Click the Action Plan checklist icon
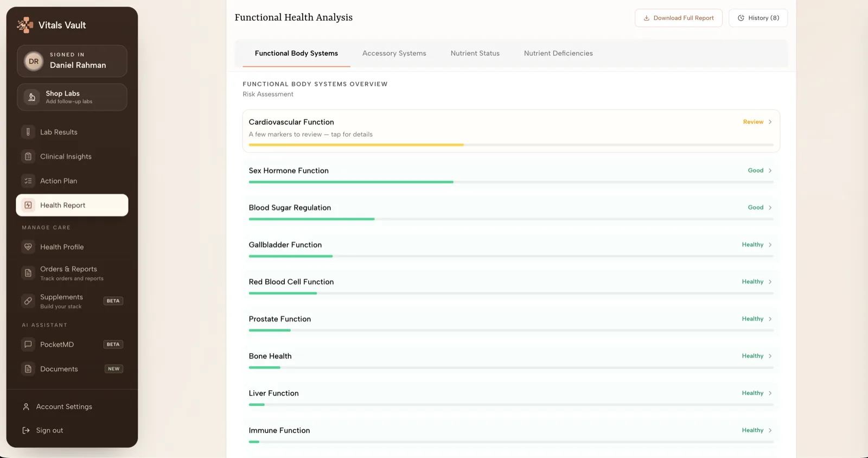This screenshot has width=868, height=458. (x=28, y=181)
